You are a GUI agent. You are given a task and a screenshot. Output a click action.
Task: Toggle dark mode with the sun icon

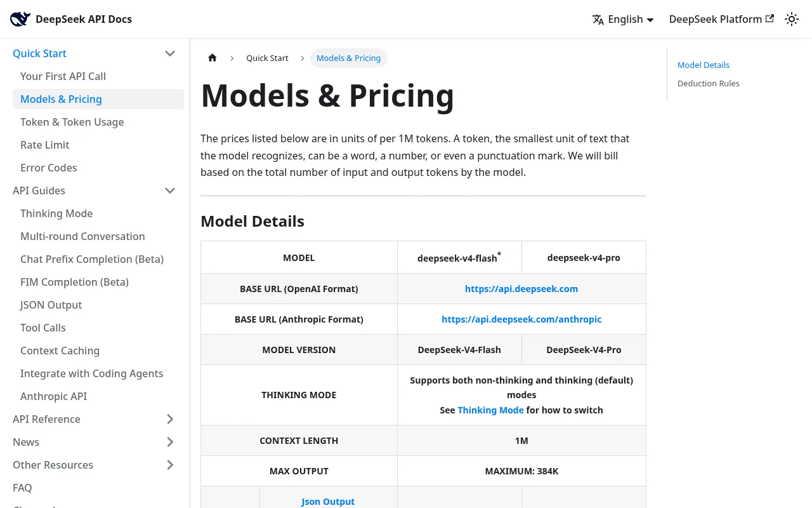(x=792, y=19)
